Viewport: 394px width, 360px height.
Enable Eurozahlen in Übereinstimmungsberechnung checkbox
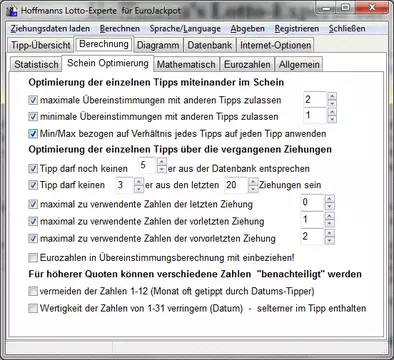pyautogui.click(x=33, y=257)
